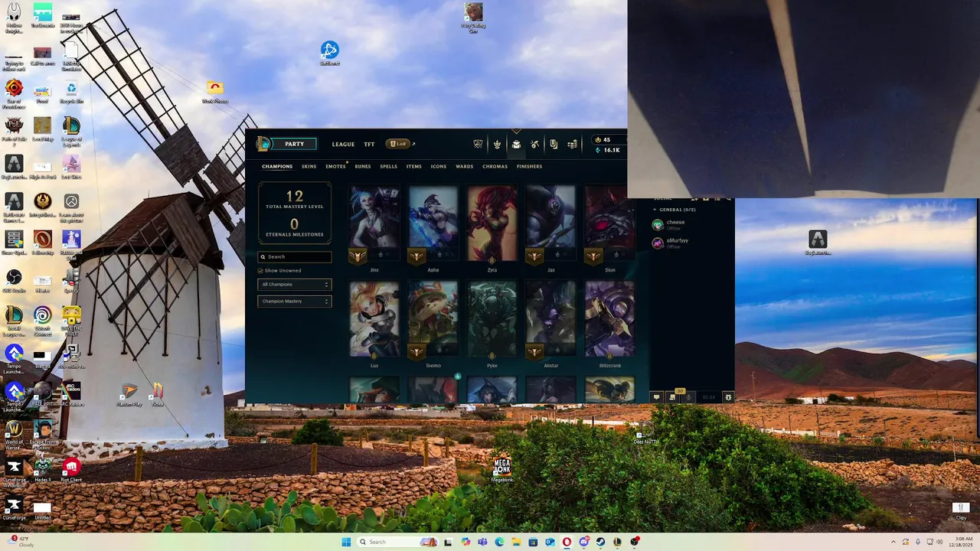Image resolution: width=980 pixels, height=551 pixels.
Task: Open the Hollow Knight desktop shortcut
Action: (14, 18)
